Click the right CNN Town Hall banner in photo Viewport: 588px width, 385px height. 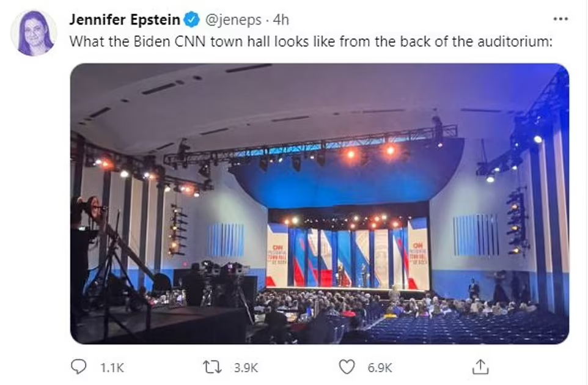418,255
